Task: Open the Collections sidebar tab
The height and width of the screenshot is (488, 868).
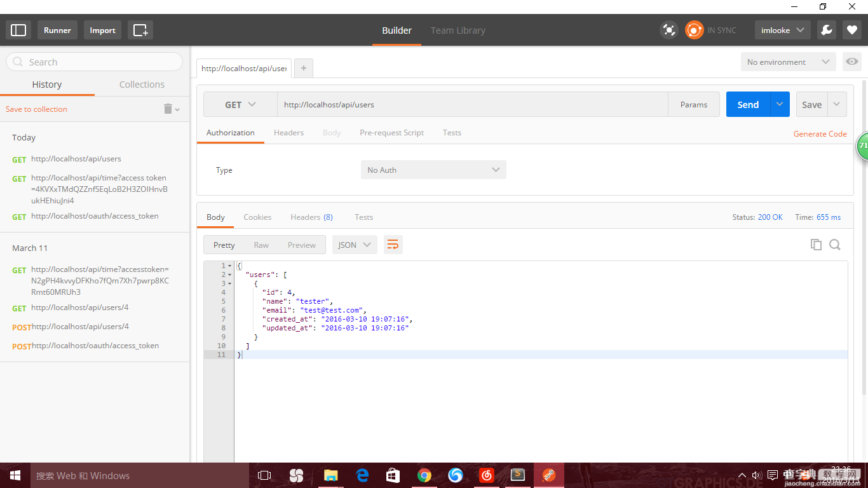Action: (x=142, y=85)
